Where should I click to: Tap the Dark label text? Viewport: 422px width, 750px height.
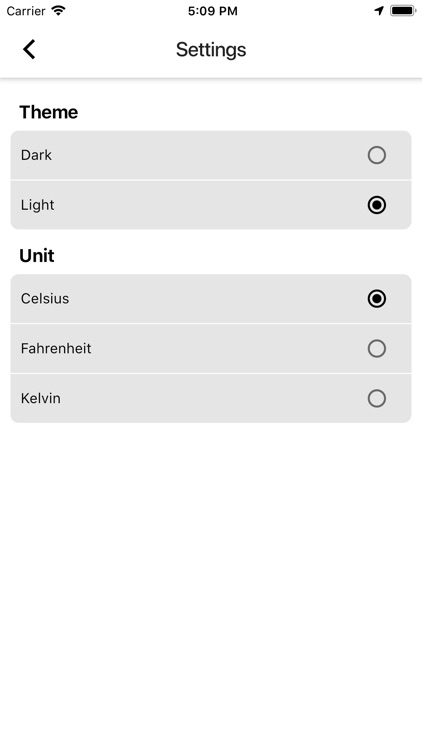(x=36, y=155)
